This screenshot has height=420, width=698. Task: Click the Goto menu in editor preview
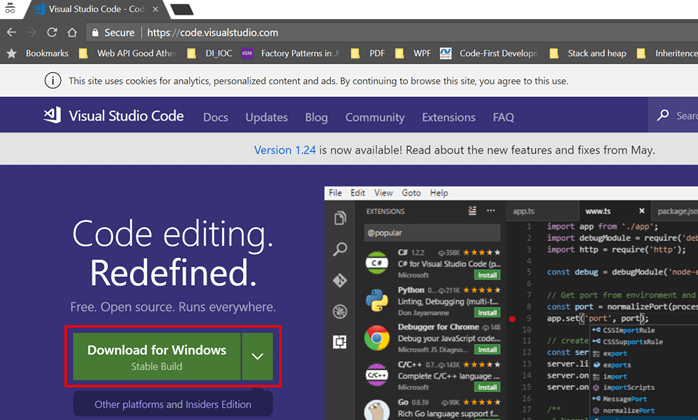(x=411, y=193)
